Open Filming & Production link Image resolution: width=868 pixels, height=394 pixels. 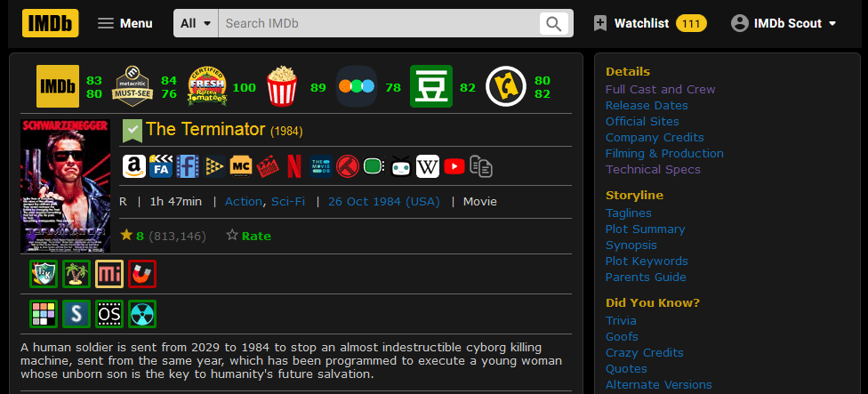click(x=664, y=153)
